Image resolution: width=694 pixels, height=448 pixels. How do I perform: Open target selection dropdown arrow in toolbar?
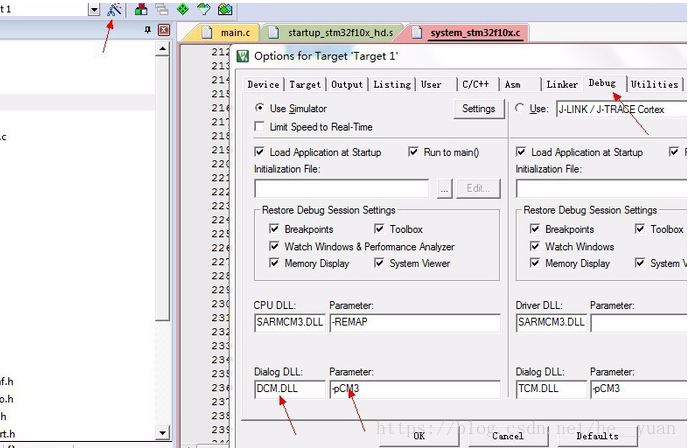coord(94,9)
